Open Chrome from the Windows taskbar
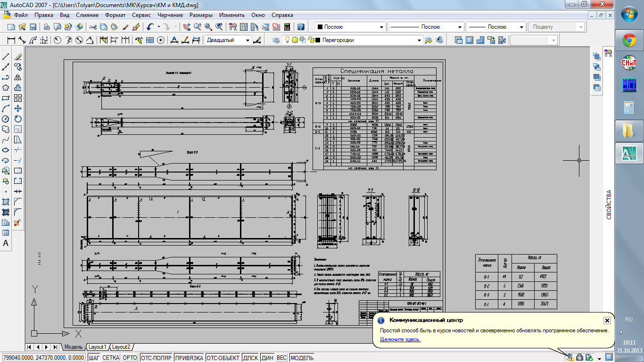This screenshot has width=644, height=362. [x=629, y=41]
